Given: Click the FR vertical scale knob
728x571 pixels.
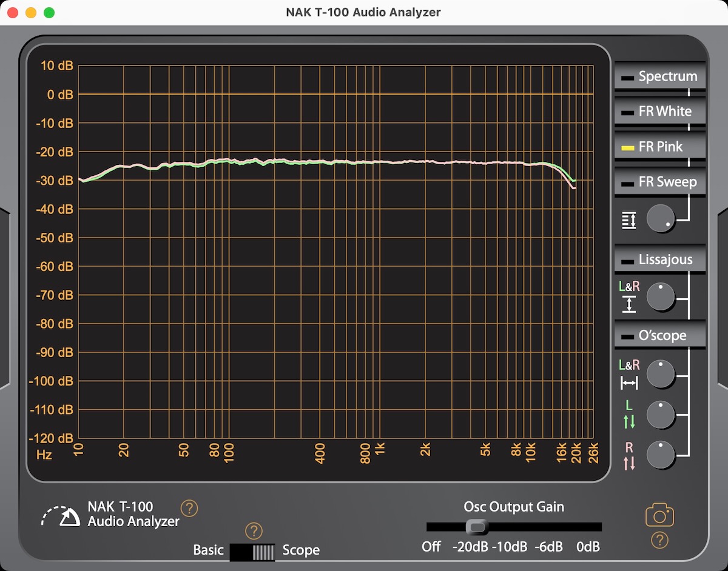Looking at the screenshot, I should tap(661, 219).
